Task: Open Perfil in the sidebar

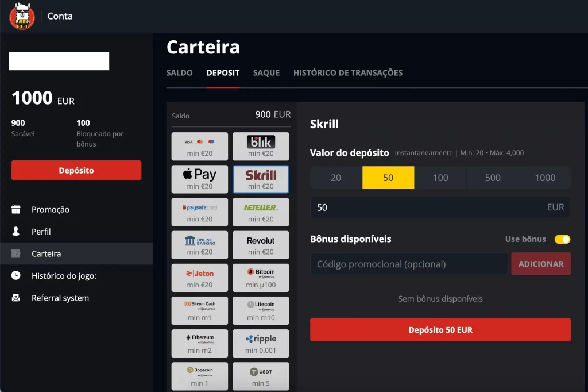Action: click(x=76, y=231)
